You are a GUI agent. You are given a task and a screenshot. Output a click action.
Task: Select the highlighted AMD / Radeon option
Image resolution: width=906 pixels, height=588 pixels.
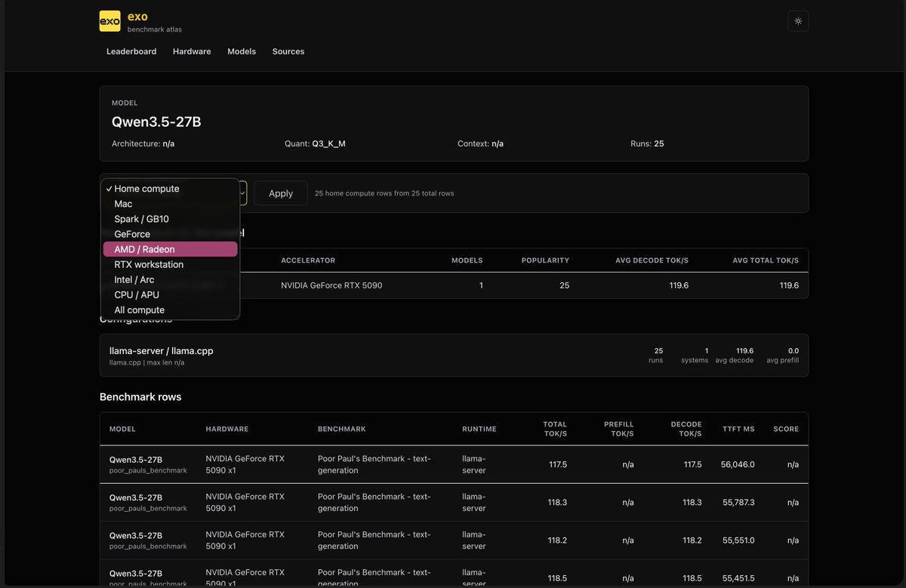(x=171, y=249)
